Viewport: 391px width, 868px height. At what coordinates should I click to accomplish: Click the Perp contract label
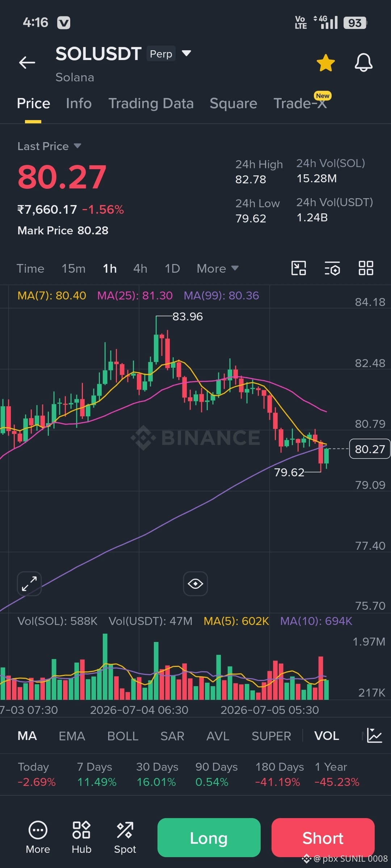[161, 54]
